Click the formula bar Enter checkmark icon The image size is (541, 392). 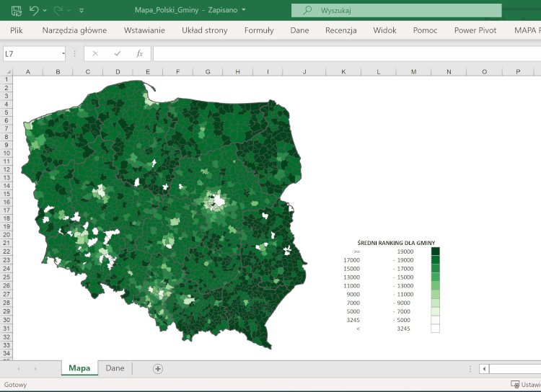click(x=117, y=54)
